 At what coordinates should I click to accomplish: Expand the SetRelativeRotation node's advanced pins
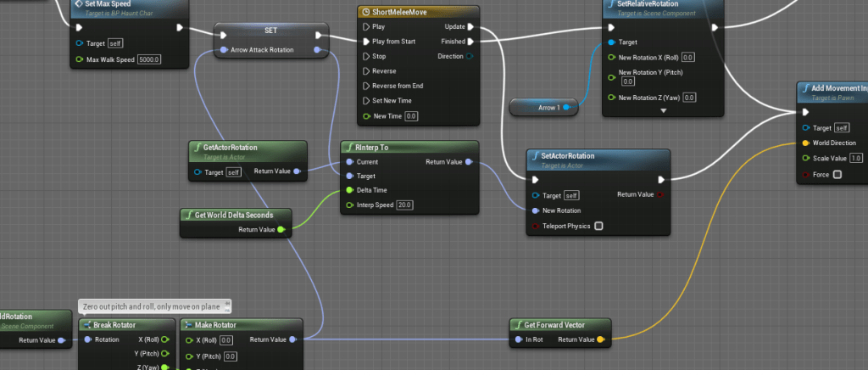point(664,110)
